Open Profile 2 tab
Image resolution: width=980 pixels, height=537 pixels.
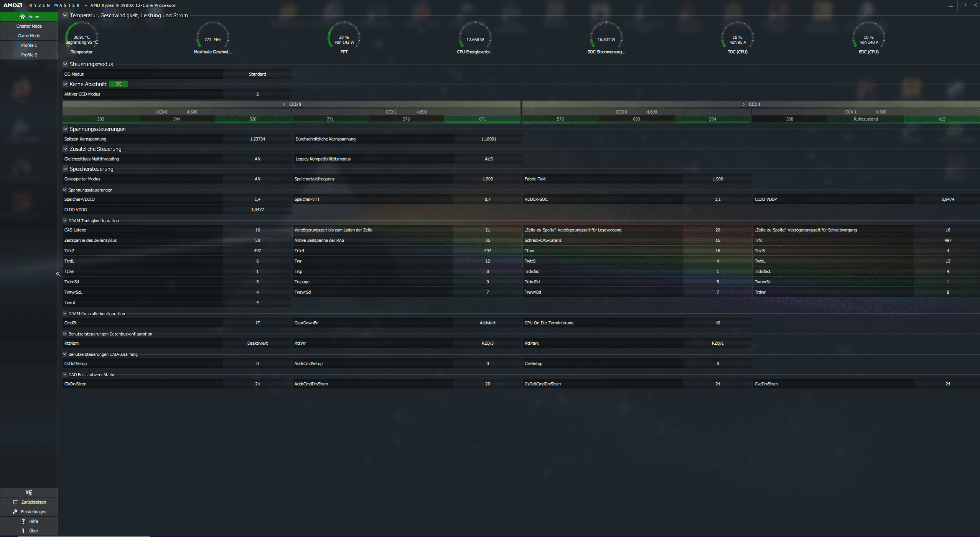[29, 55]
